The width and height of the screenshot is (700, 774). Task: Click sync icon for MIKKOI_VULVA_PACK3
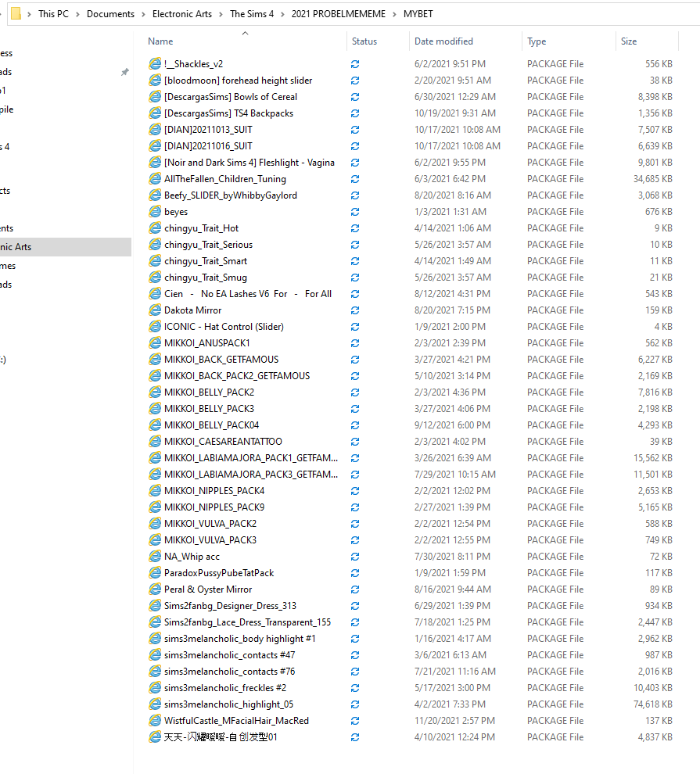coord(355,540)
